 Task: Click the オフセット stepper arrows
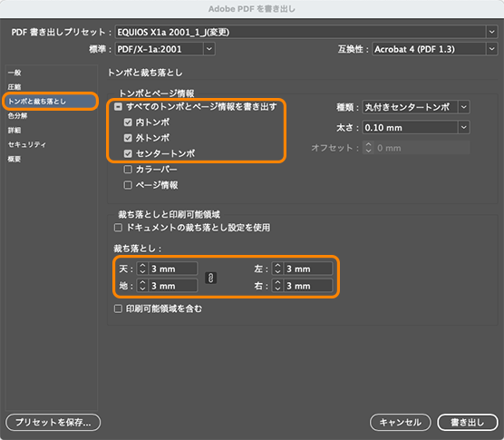point(368,148)
